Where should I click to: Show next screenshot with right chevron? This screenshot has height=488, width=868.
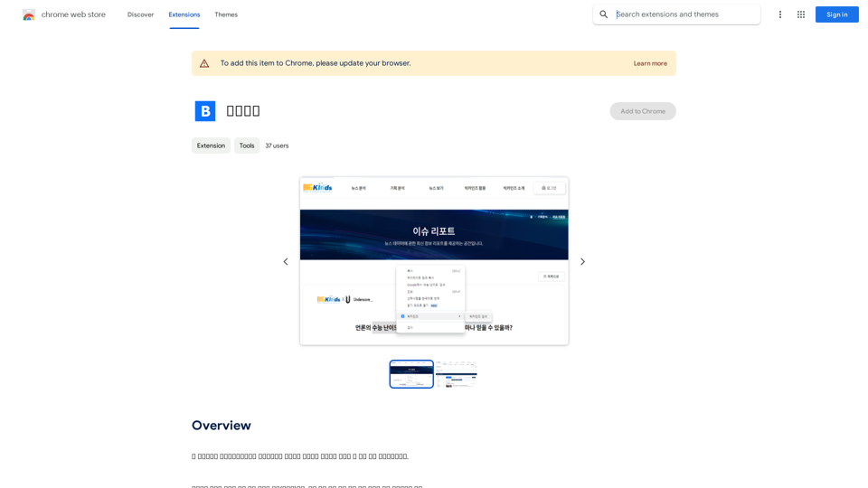582,262
